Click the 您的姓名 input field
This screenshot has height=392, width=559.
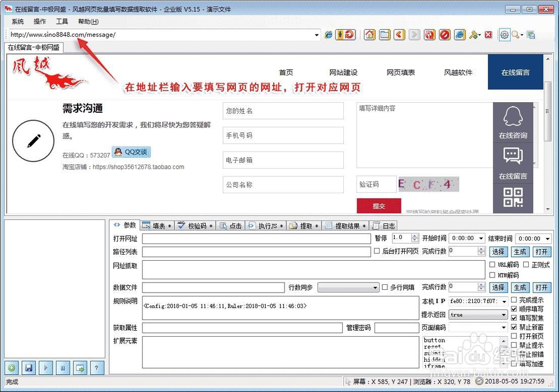[283, 111]
